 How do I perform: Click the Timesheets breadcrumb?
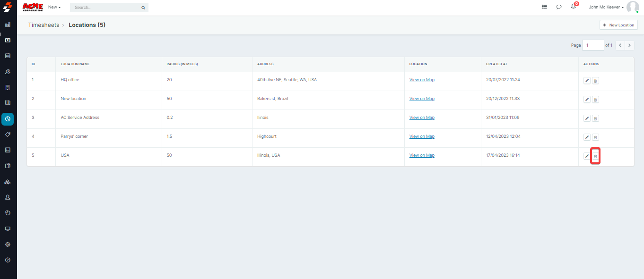(x=44, y=25)
